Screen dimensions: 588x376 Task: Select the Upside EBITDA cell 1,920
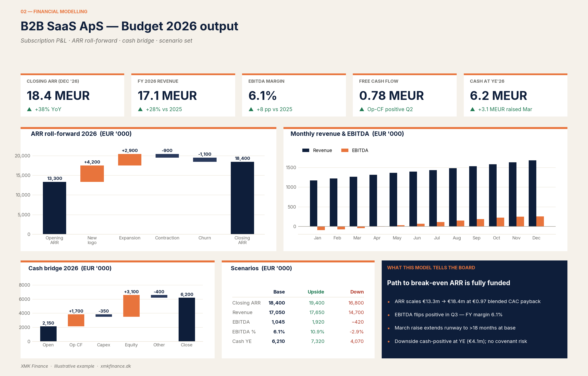[318, 322]
